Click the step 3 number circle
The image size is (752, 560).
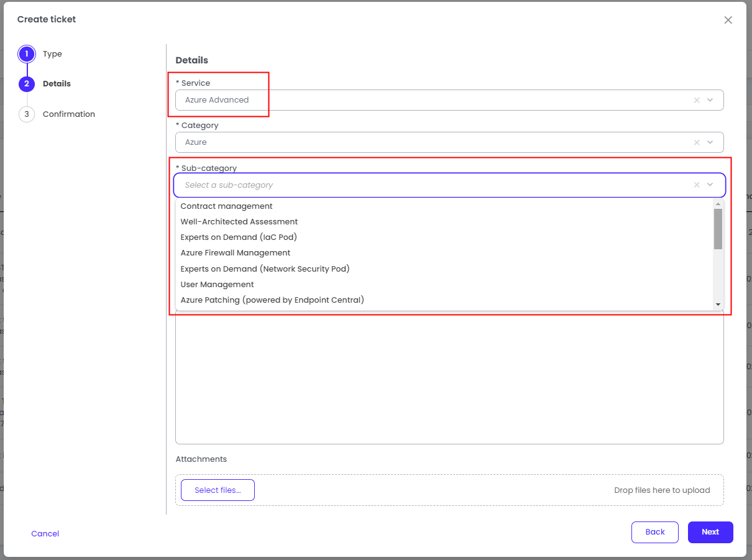[27, 114]
